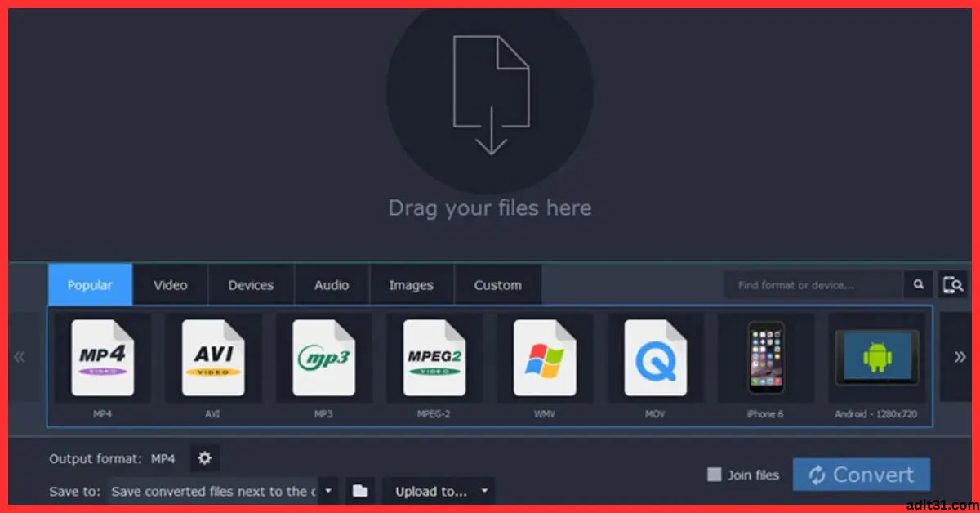The height and width of the screenshot is (513, 980).
Task: Pick the MP3 audio format icon
Action: tap(323, 358)
